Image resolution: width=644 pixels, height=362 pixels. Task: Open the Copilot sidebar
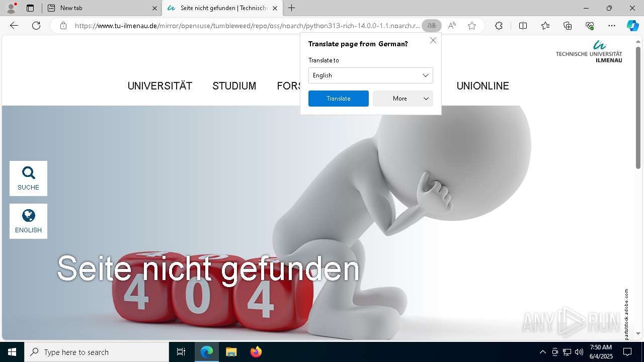coord(632,26)
